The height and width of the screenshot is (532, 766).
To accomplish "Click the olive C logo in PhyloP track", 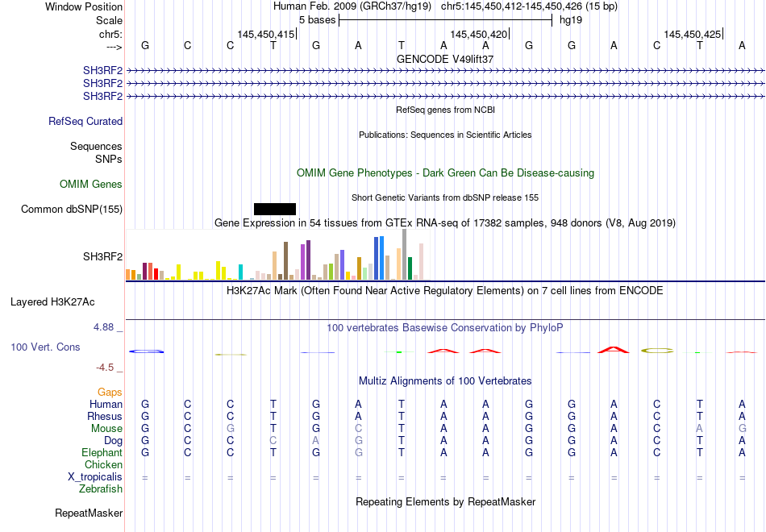I will pyautogui.click(x=657, y=351).
